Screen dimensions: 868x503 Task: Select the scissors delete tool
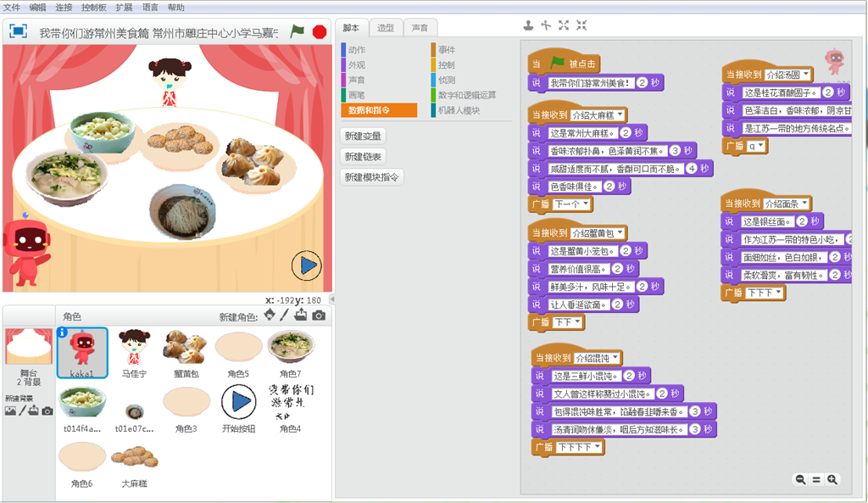[547, 25]
